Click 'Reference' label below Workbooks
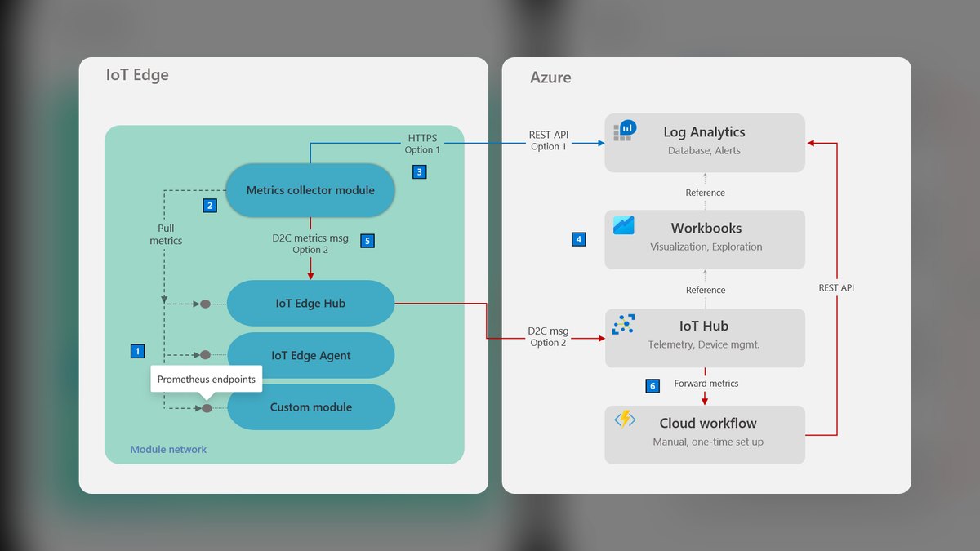The image size is (980, 551). [706, 290]
